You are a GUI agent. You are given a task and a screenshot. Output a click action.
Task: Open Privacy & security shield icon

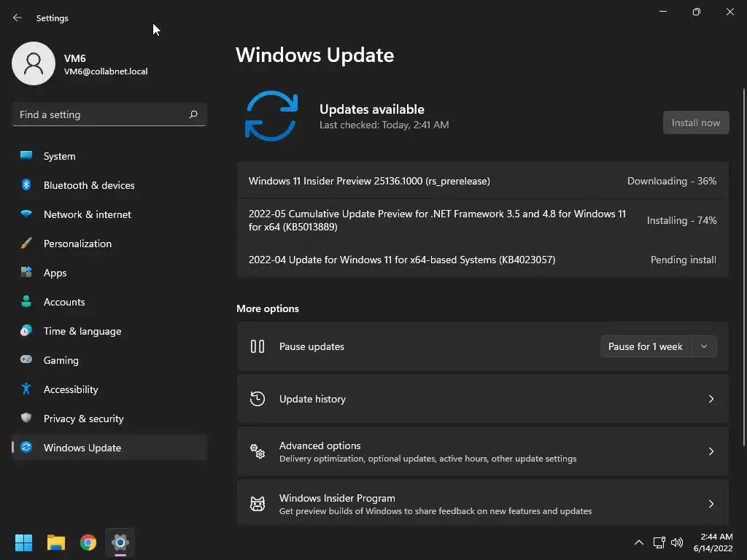[x=26, y=418]
